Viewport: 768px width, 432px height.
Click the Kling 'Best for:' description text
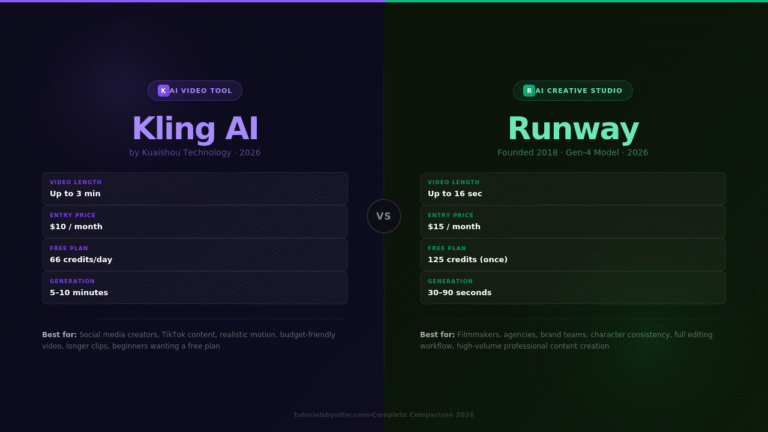(x=189, y=340)
